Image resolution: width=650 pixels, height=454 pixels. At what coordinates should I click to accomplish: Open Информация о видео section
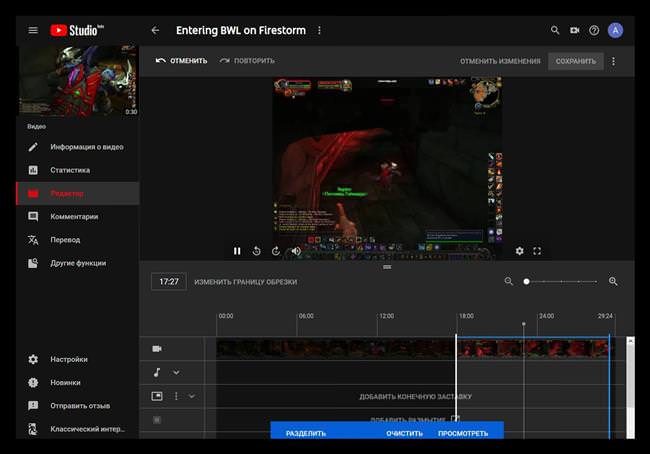point(78,147)
